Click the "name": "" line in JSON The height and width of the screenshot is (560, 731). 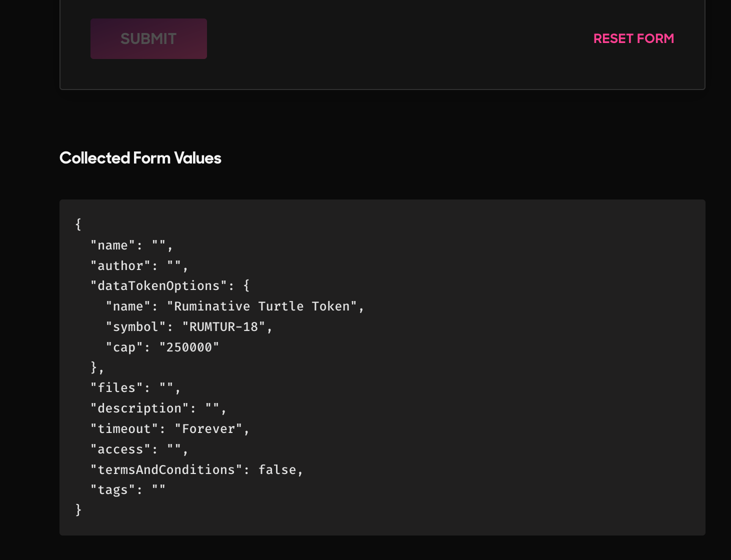click(x=131, y=245)
